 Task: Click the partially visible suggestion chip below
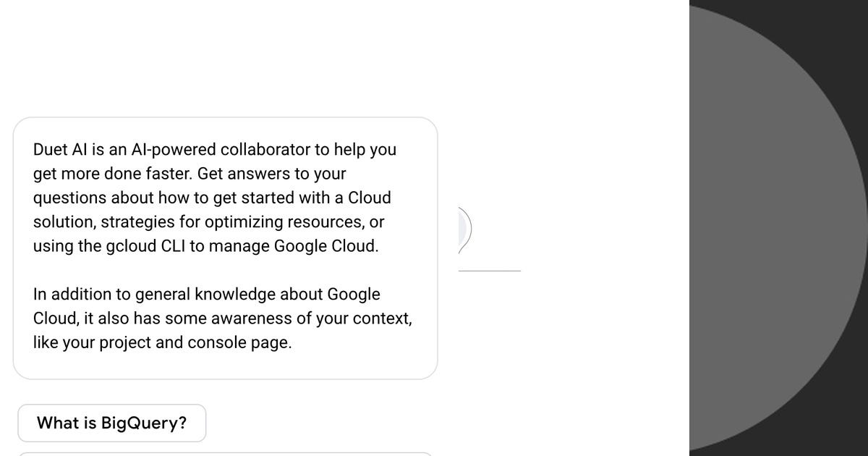(217, 454)
